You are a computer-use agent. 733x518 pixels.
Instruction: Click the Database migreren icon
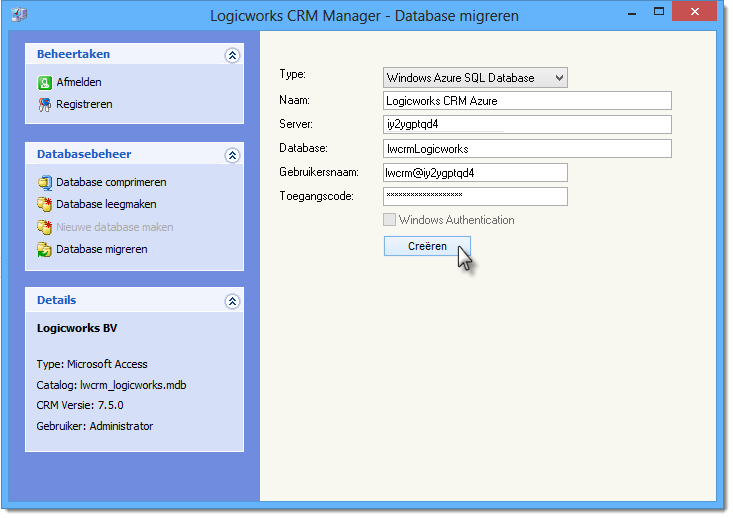[44, 249]
